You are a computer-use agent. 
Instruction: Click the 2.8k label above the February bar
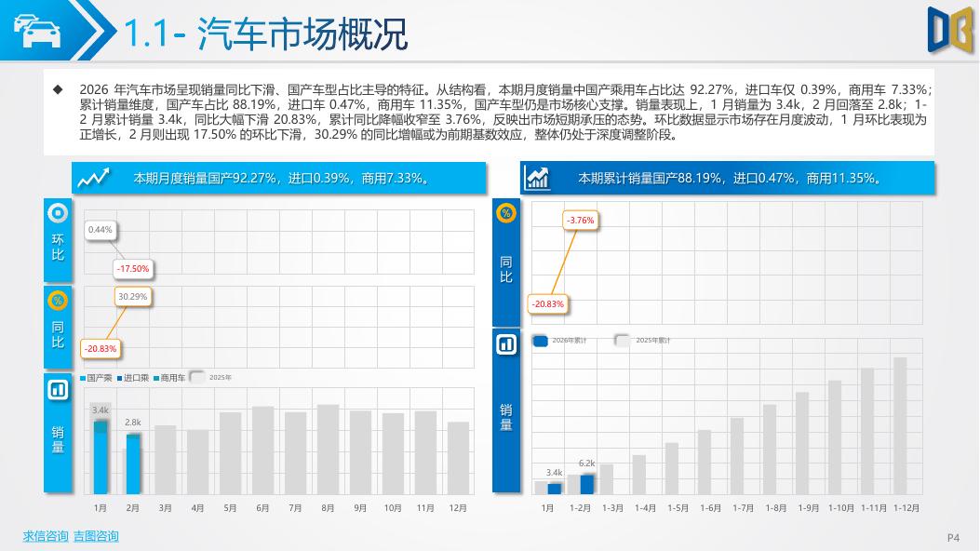point(132,423)
